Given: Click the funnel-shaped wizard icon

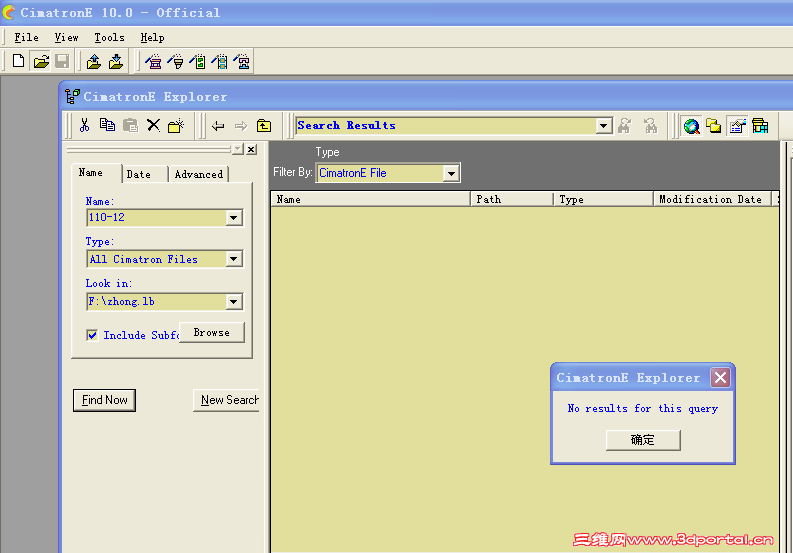Looking at the screenshot, I should 175,61.
